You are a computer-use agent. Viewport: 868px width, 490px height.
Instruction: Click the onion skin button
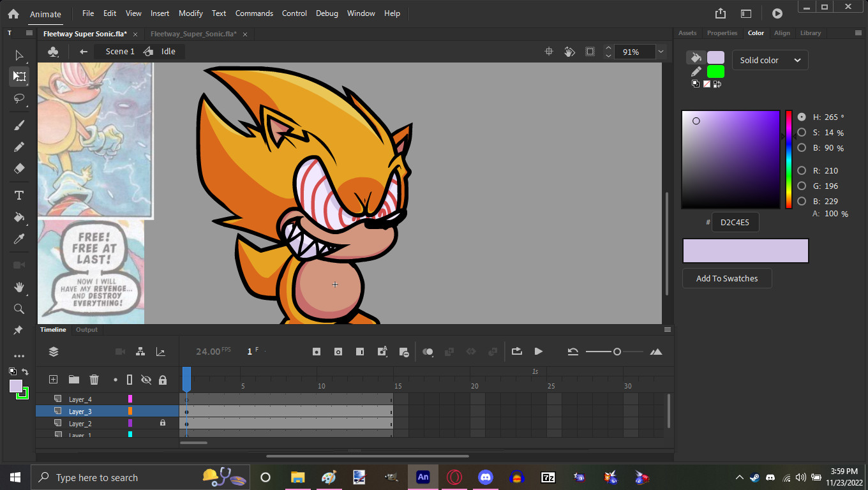[428, 352]
